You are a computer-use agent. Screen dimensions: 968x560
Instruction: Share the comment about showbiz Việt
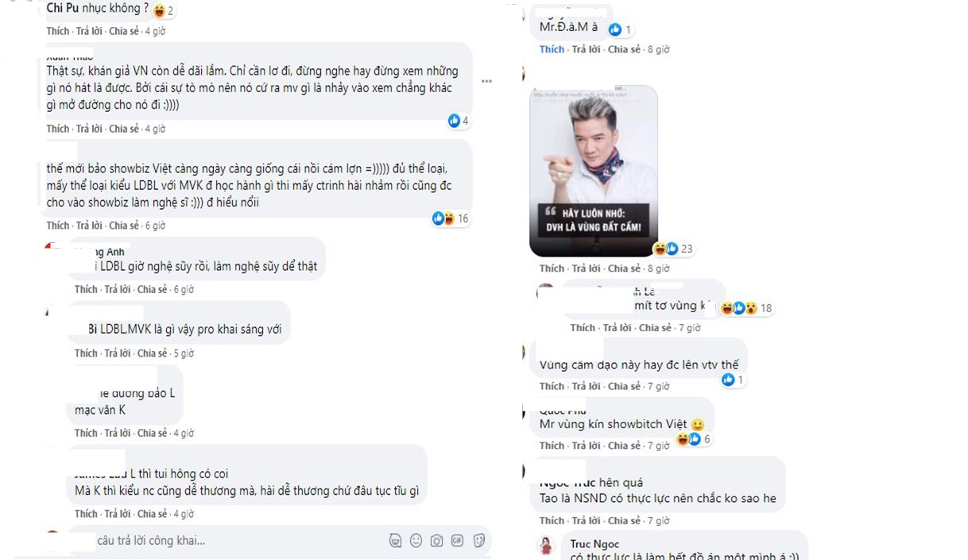pyautogui.click(x=124, y=226)
